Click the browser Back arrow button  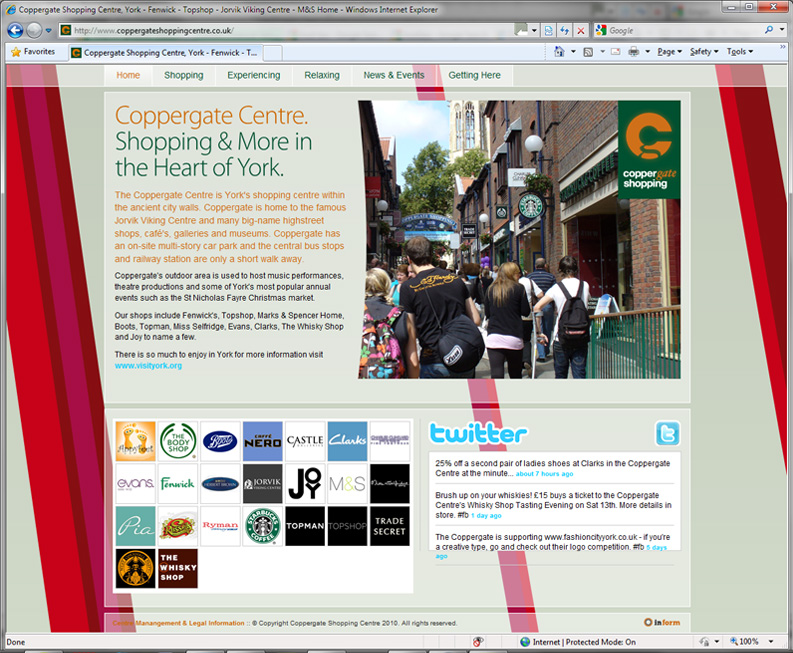15,30
